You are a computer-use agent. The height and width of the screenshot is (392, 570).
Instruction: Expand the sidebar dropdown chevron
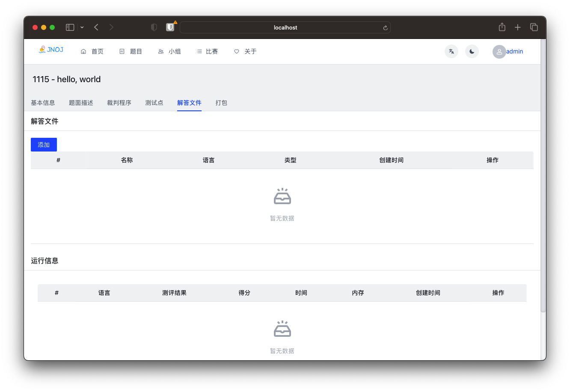pyautogui.click(x=82, y=27)
